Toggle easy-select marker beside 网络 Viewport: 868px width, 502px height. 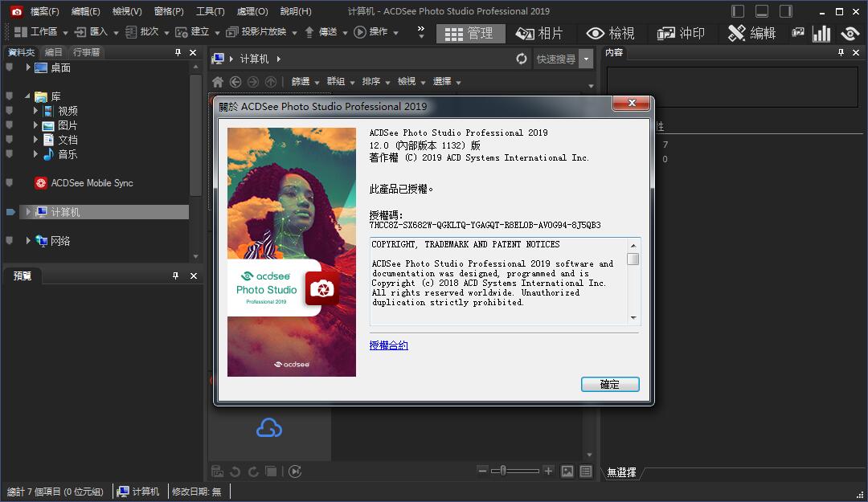pyautogui.click(x=9, y=241)
